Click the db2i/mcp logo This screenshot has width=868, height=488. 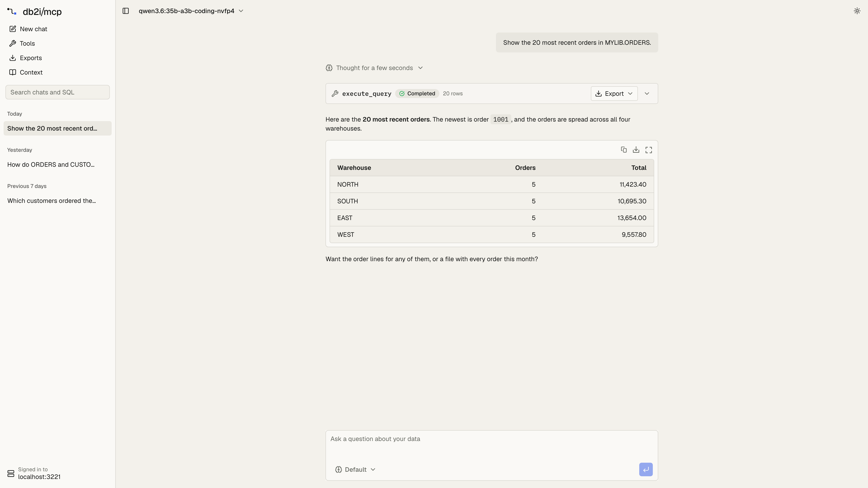point(34,12)
